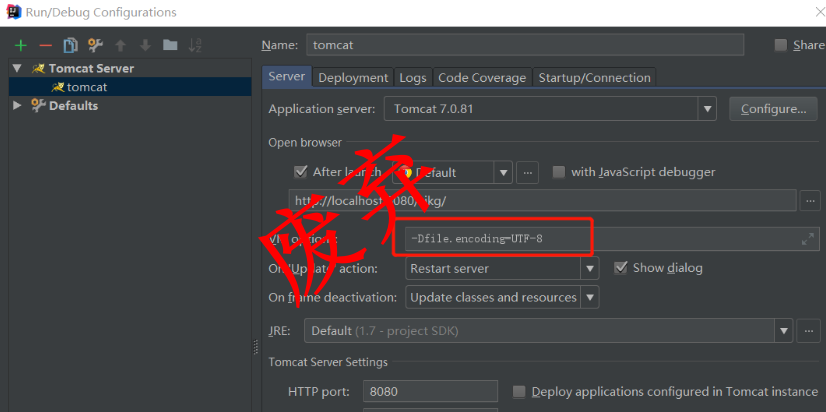Switch to the Server tab
The height and width of the screenshot is (412, 826).
pos(287,77)
